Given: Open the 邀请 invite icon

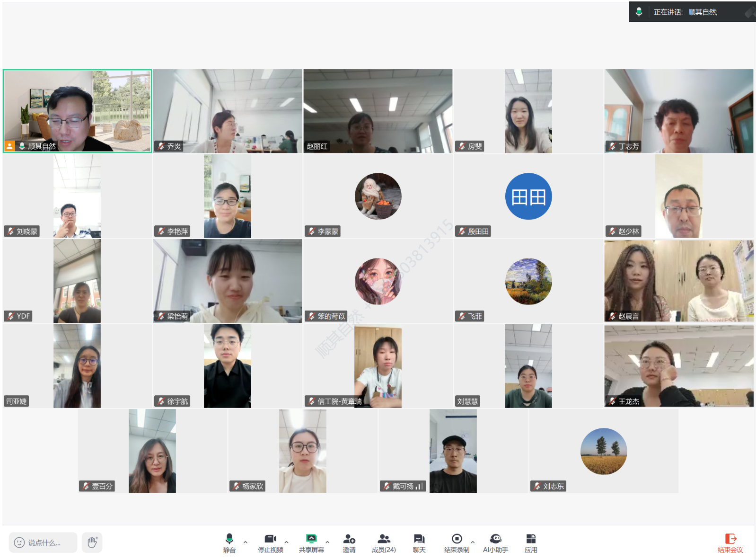Looking at the screenshot, I should click(x=349, y=542).
